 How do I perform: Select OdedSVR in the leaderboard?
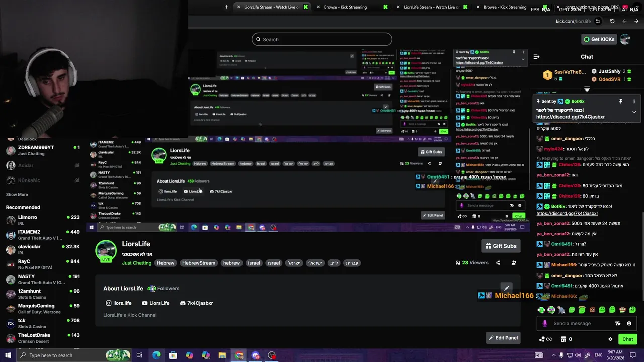611,79
